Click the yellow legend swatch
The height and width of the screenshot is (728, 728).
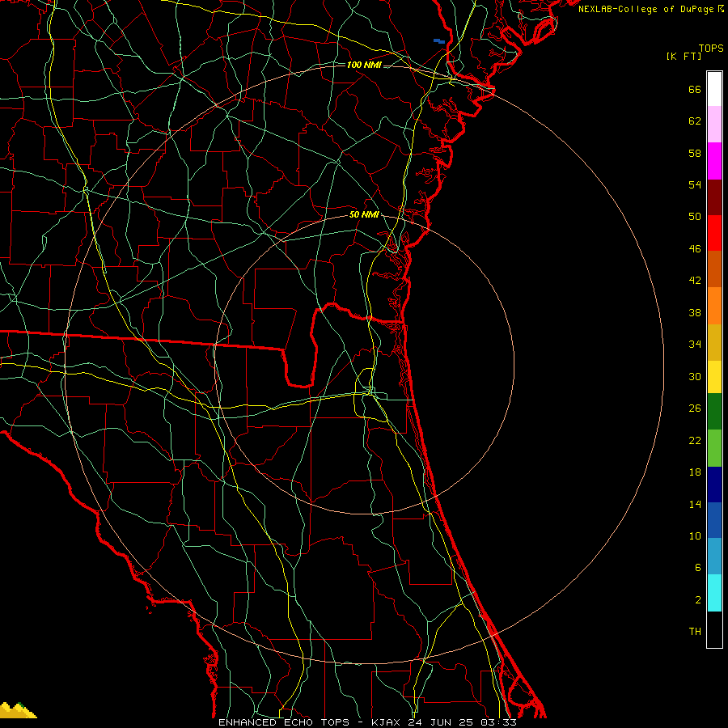click(x=714, y=377)
